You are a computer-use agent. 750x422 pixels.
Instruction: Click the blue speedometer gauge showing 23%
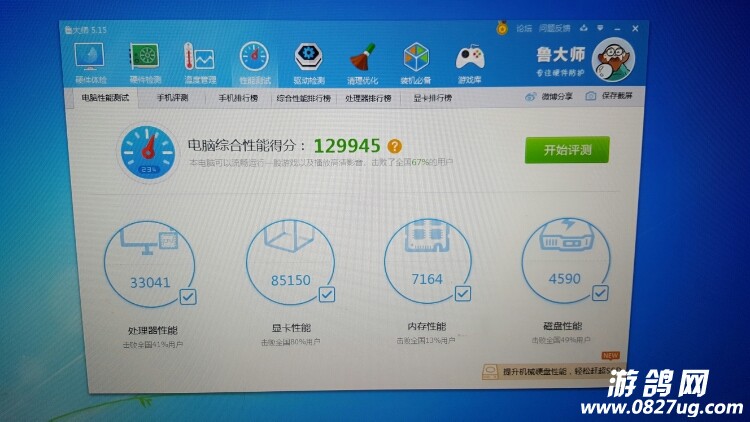click(x=148, y=152)
